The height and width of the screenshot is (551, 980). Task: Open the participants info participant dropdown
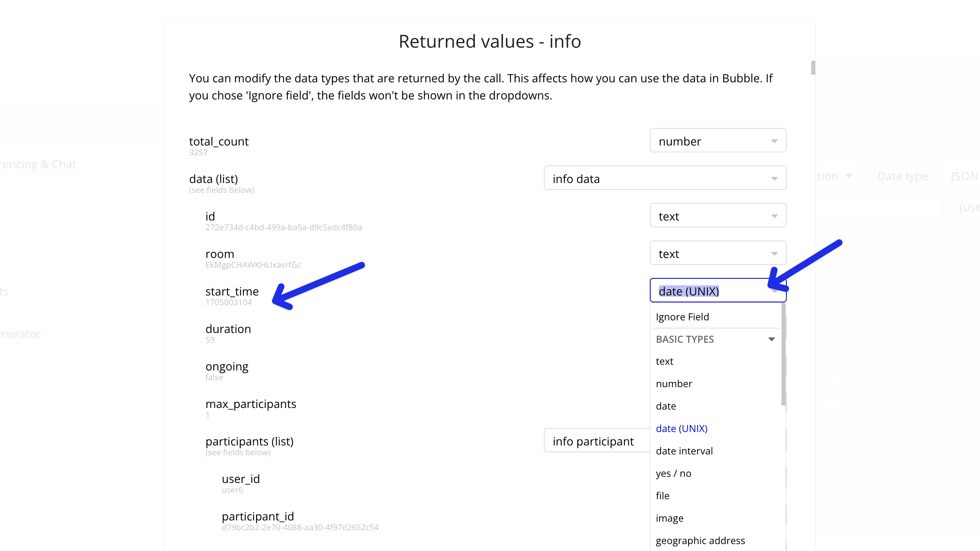[x=596, y=441]
